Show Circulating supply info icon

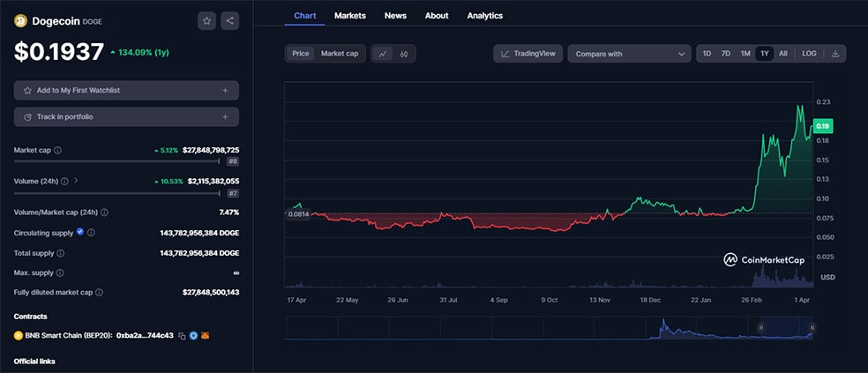tap(92, 233)
